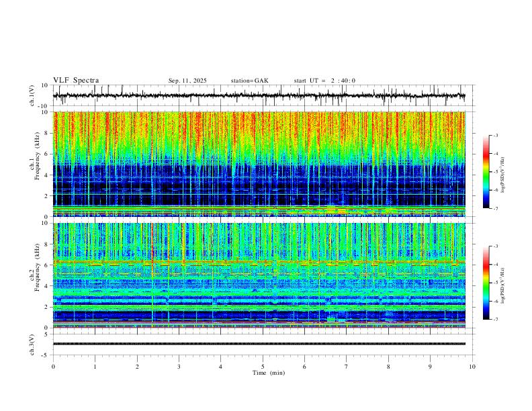Click the "ch.3(V)" axis label
Image resolution: width=532 pixels, height=411 pixels.
tap(32, 345)
